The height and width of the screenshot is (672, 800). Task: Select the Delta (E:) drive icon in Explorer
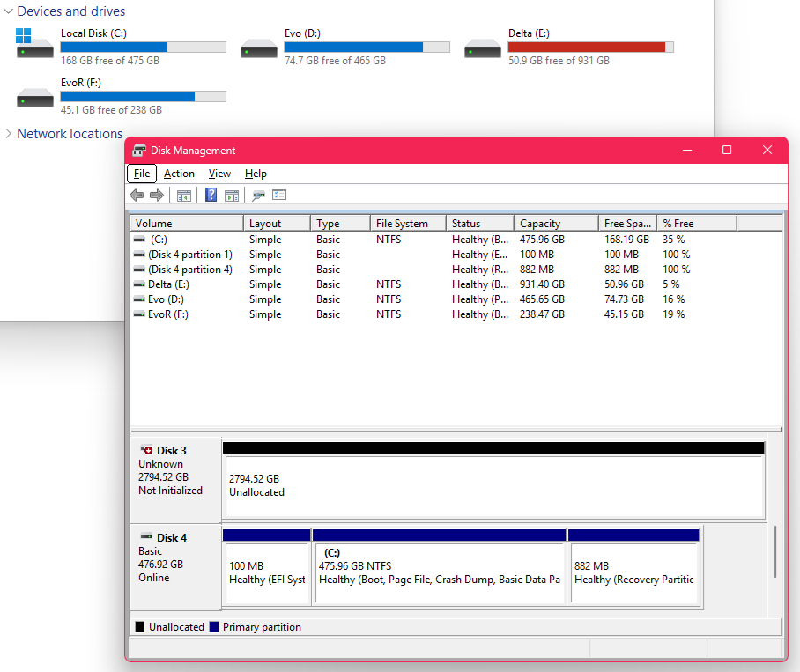coord(483,48)
